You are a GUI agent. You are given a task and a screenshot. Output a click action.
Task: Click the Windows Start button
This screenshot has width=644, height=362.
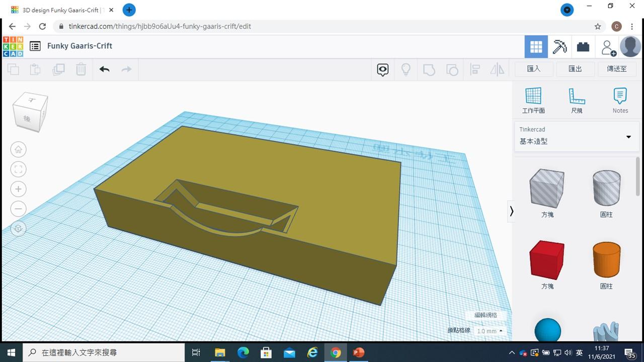point(11,352)
